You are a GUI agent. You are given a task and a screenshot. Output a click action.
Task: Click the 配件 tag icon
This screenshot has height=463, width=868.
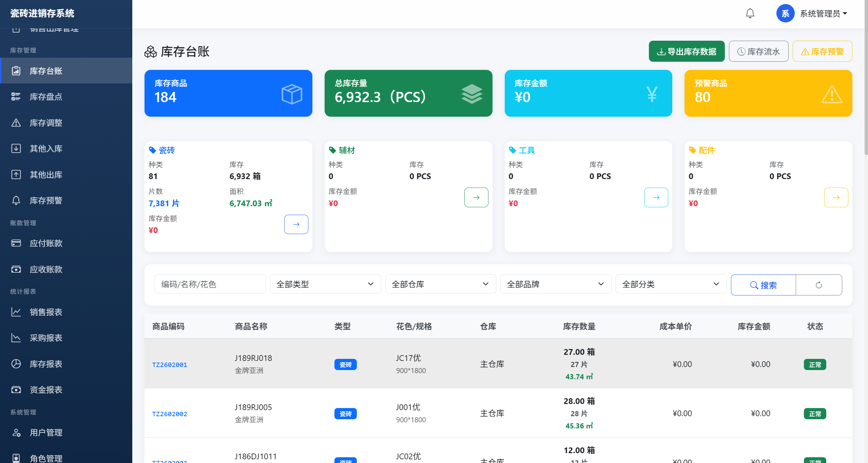point(693,150)
